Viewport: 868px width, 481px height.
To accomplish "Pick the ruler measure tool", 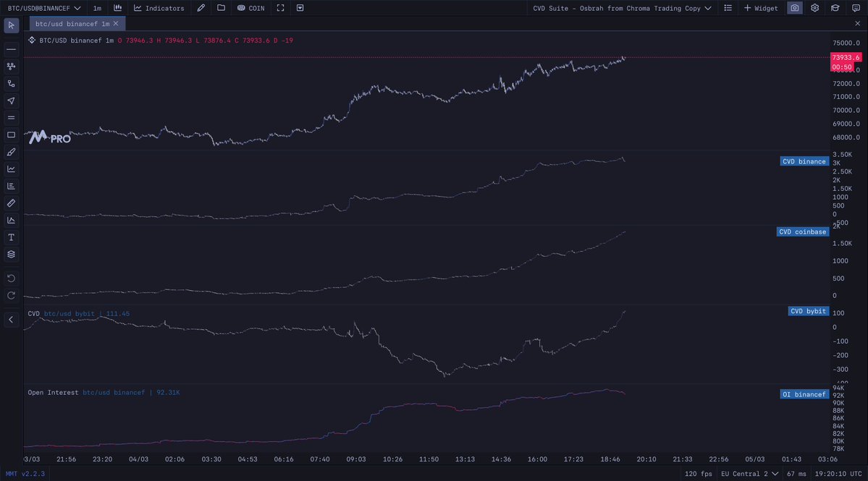I will pyautogui.click(x=11, y=203).
